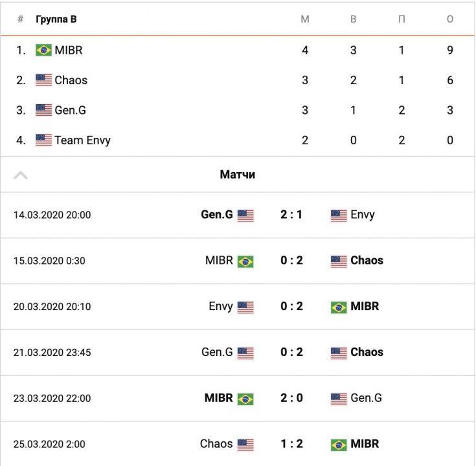The width and height of the screenshot is (476, 466).
Task: Open the 1 : 2 score of Chaos vs MIBR
Action: pyautogui.click(x=291, y=444)
